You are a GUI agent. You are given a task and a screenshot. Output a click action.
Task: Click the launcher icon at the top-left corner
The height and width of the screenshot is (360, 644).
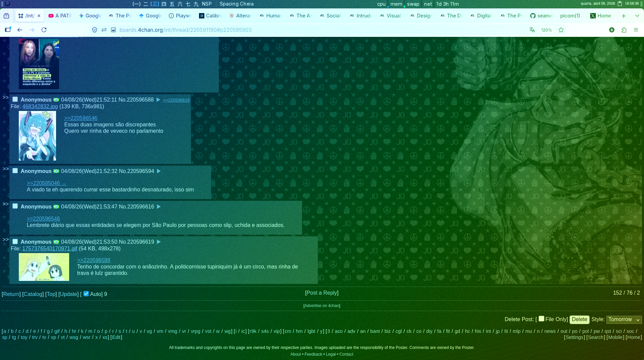(7, 4)
